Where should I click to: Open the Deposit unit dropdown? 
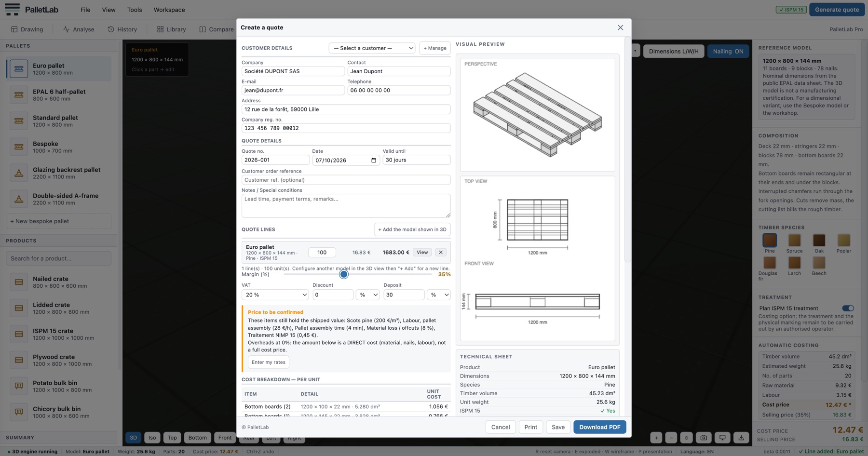[438, 295]
